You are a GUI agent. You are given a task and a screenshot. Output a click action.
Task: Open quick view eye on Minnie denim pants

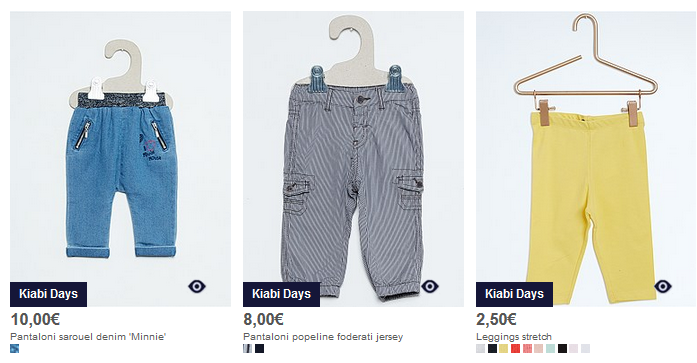[197, 287]
